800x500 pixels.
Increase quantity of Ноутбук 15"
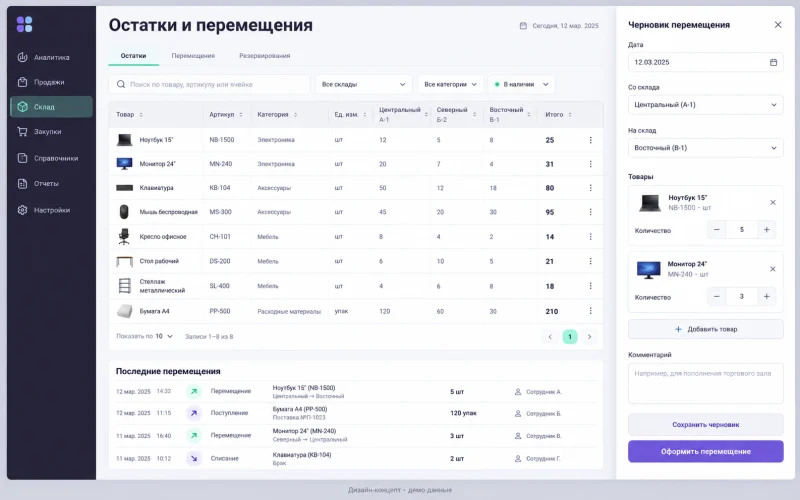pos(766,230)
